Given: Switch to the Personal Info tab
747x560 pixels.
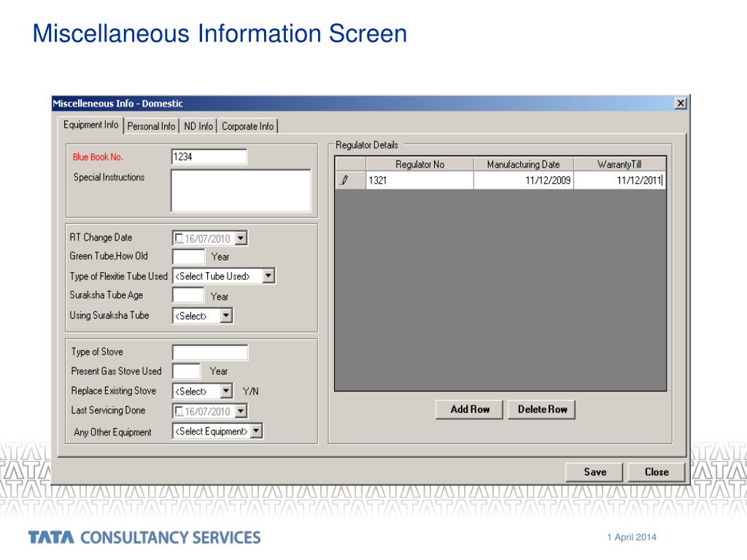Looking at the screenshot, I should pyautogui.click(x=151, y=126).
